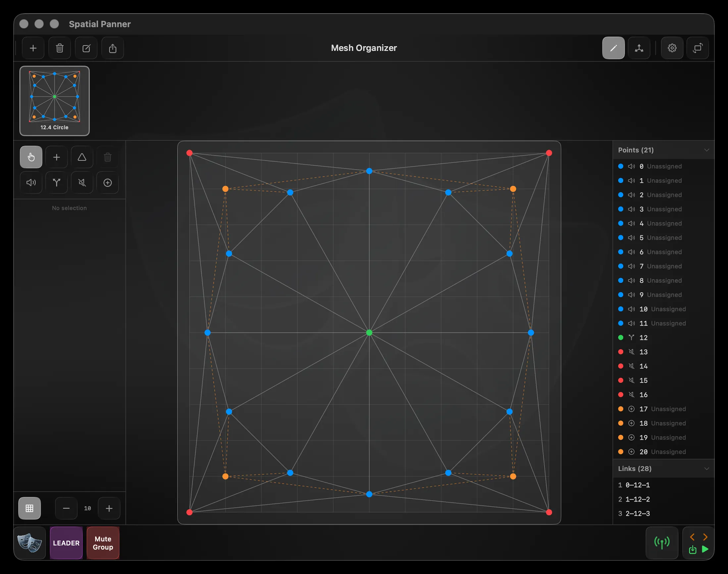Select point 9 Unassigned in the list
The width and height of the screenshot is (728, 574).
(x=663, y=295)
